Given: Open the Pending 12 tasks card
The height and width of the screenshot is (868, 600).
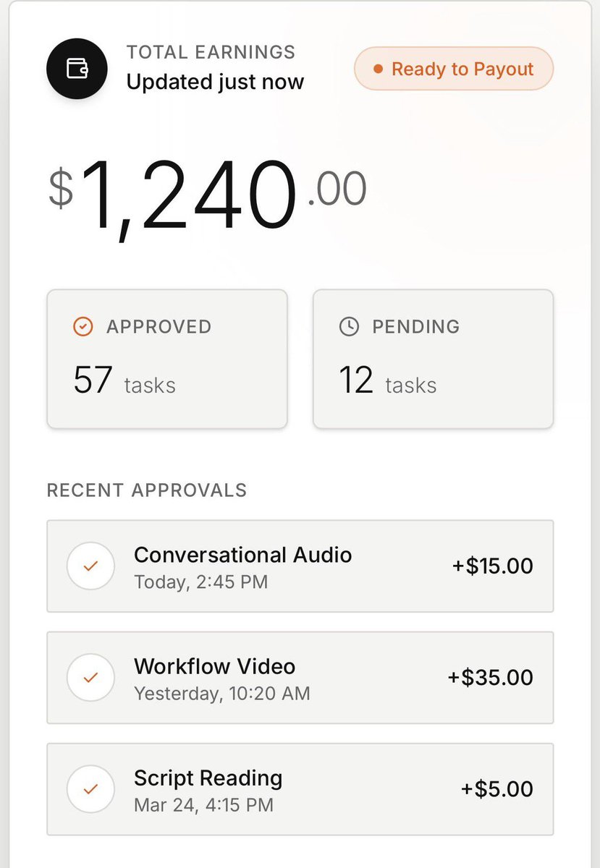Looking at the screenshot, I should (x=433, y=359).
